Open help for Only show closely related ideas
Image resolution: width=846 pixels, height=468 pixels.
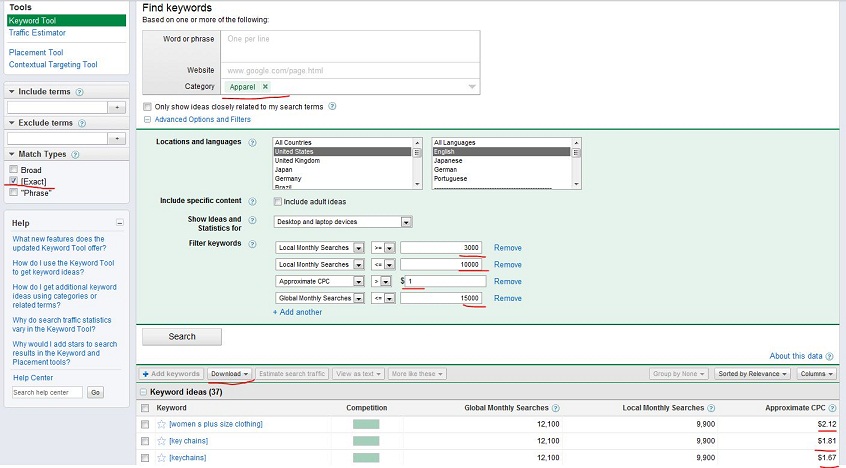(x=332, y=106)
